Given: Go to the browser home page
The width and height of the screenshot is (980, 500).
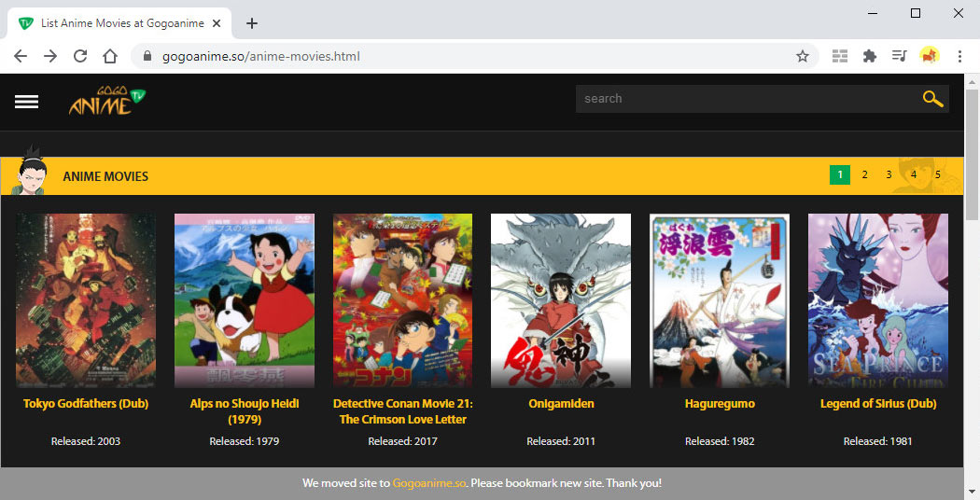Looking at the screenshot, I should pyautogui.click(x=110, y=56).
